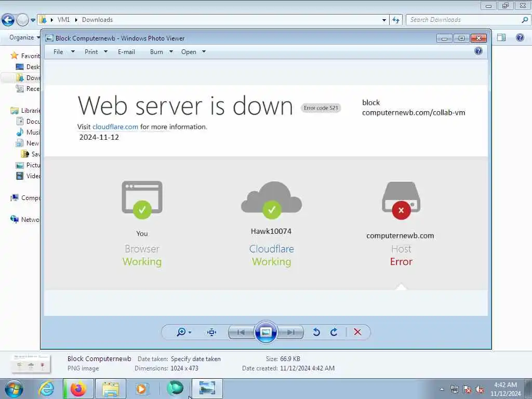
Task: Select Network in the navigation pane
Action: (x=25, y=220)
